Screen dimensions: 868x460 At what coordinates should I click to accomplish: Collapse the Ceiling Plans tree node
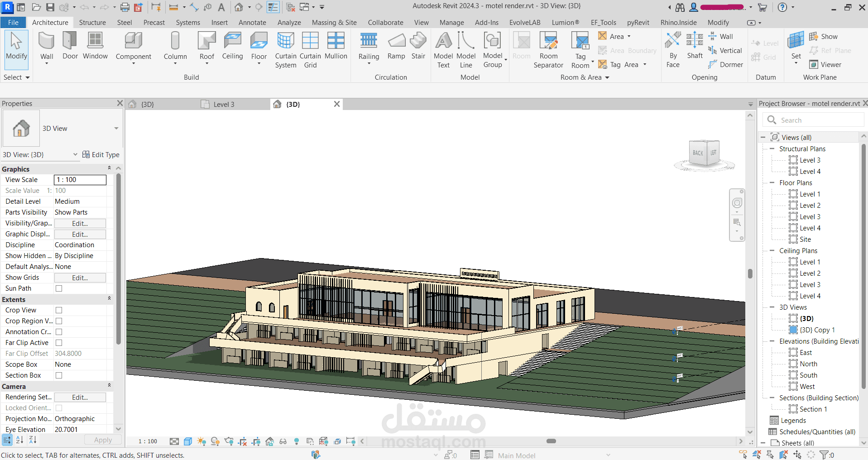(772, 250)
